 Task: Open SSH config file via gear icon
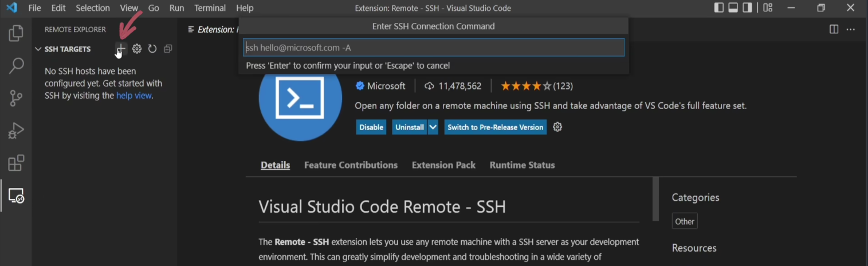137,49
